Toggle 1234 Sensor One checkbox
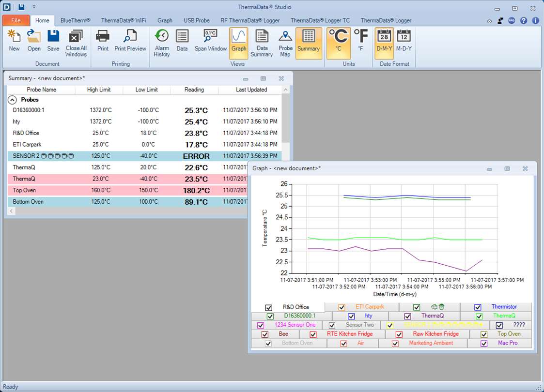 [x=261, y=325]
